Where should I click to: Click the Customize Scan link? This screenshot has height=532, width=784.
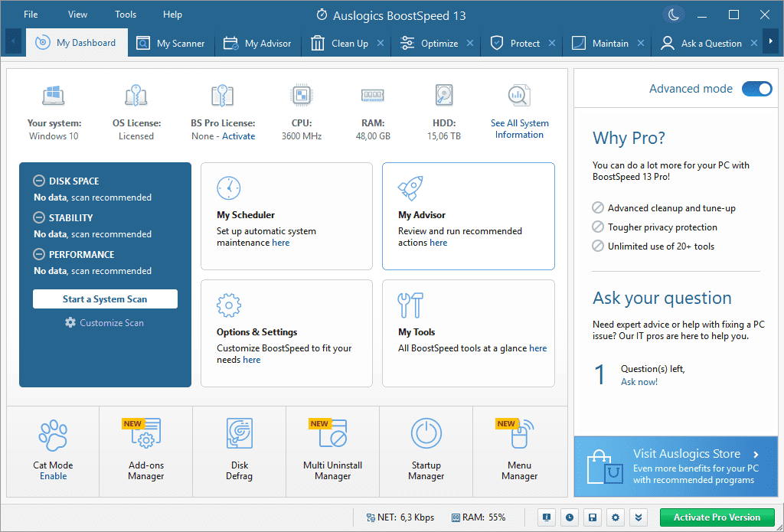[x=104, y=322]
